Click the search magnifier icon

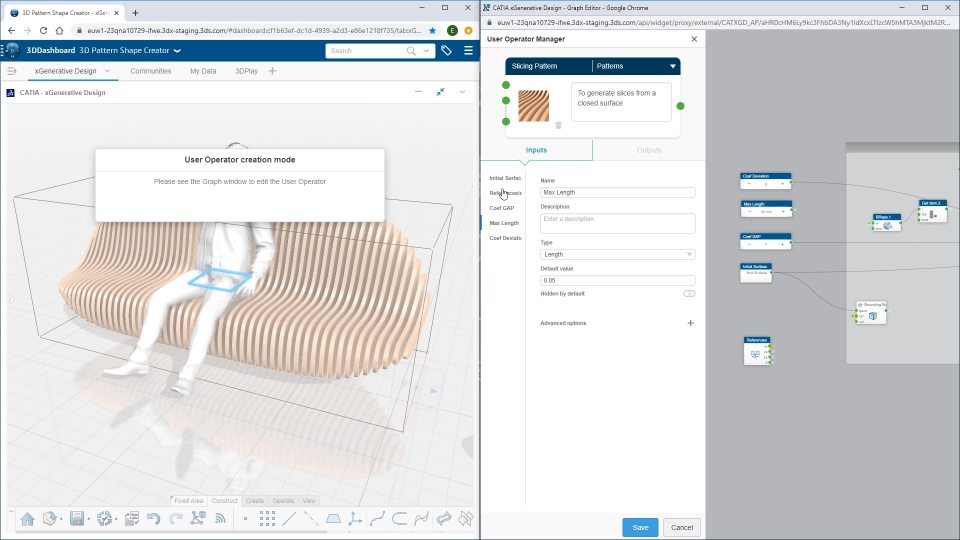[411, 51]
